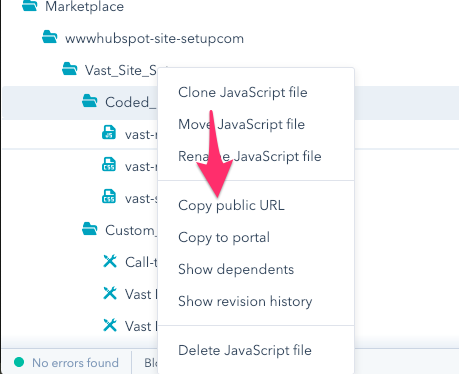Image resolution: width=459 pixels, height=374 pixels.
Task: Select the Custom_ folder label
Action: [x=130, y=230]
